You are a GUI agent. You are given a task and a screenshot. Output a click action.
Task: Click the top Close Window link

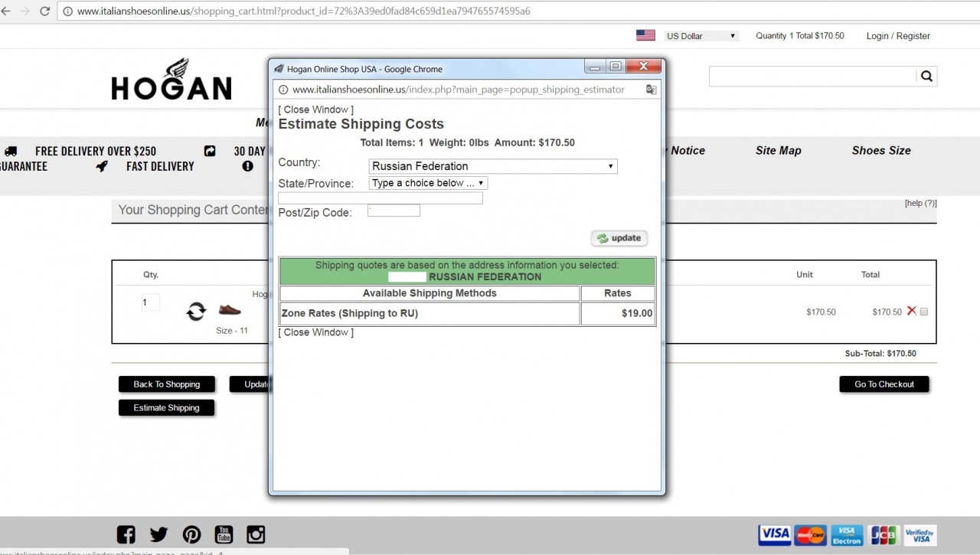pyautogui.click(x=316, y=109)
